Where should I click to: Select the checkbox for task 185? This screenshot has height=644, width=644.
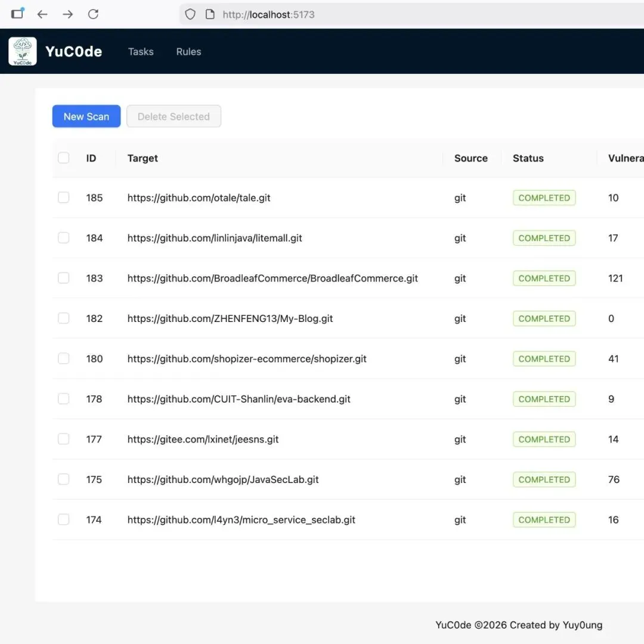click(63, 197)
